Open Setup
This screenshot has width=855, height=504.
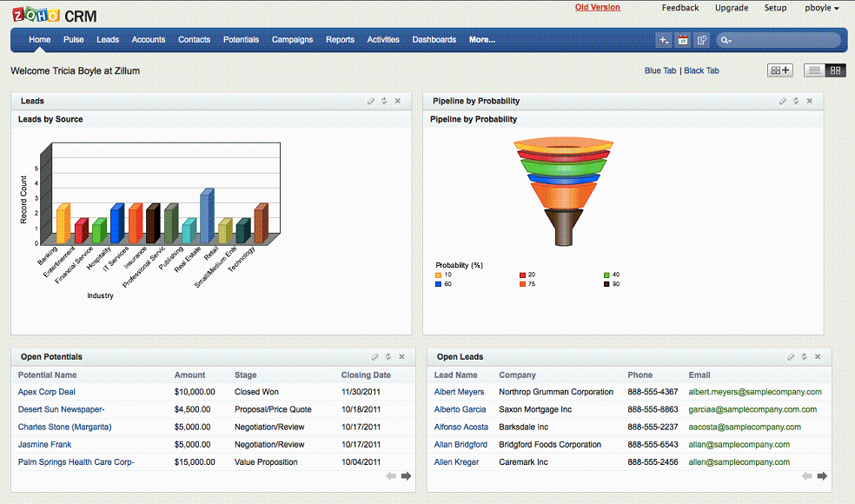775,8
